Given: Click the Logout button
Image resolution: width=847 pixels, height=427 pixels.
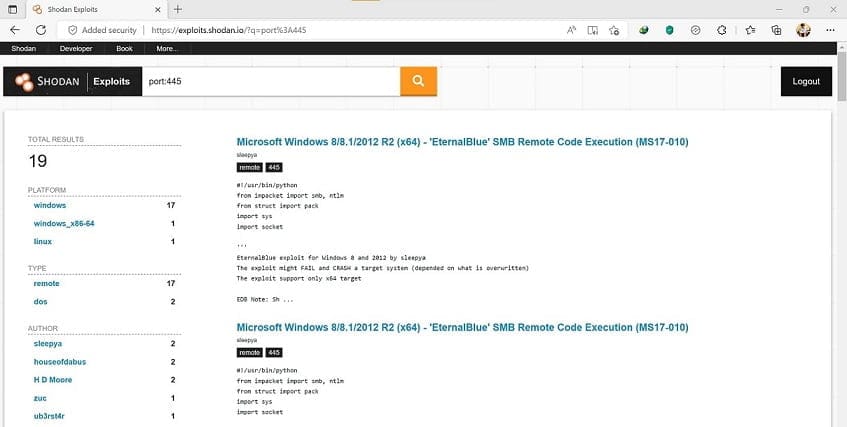Looking at the screenshot, I should pyautogui.click(x=806, y=81).
